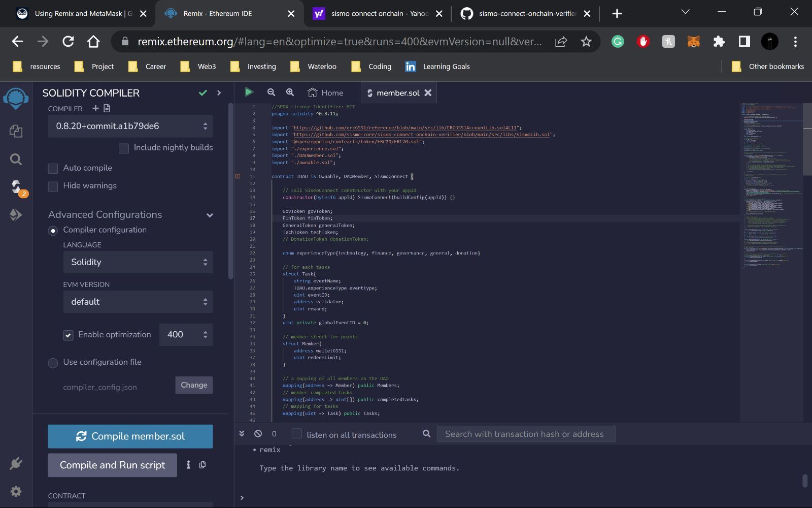This screenshot has height=508, width=812.
Task: Click the terminal scrollbar thumb
Action: (804, 481)
